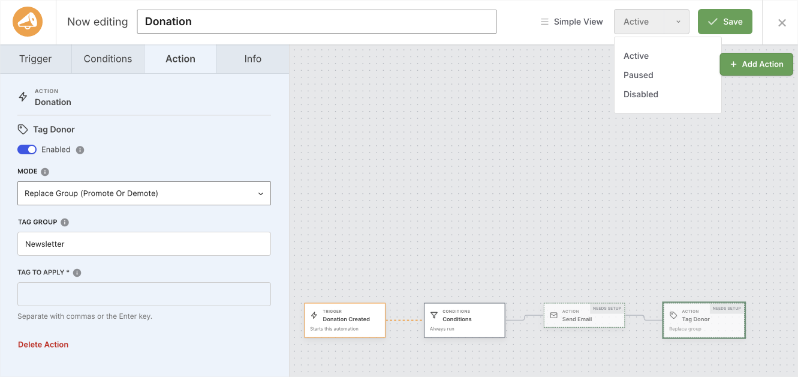The width and height of the screenshot is (798, 377).
Task: Click the plus icon in Add Action
Action: 733,65
